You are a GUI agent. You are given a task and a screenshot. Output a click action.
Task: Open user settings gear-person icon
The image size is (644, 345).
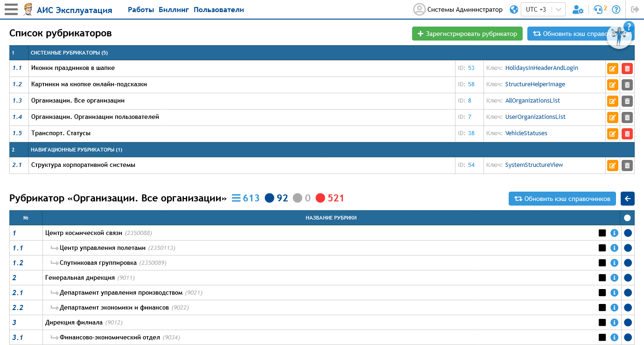click(578, 9)
